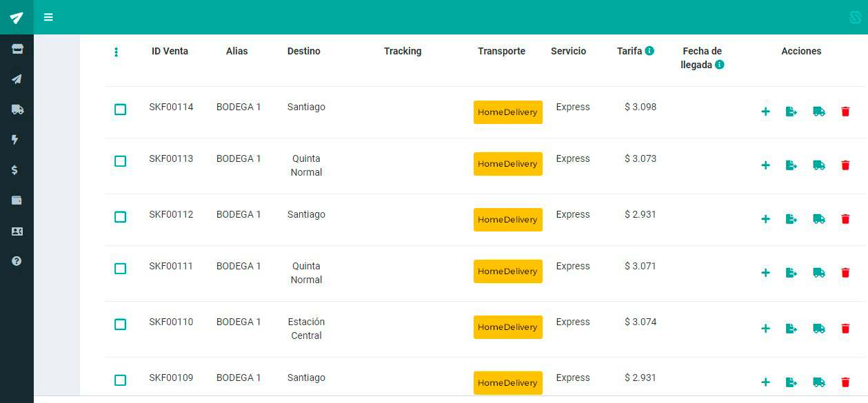
Task: Click the truck action icon for SKF00112
Action: (818, 219)
